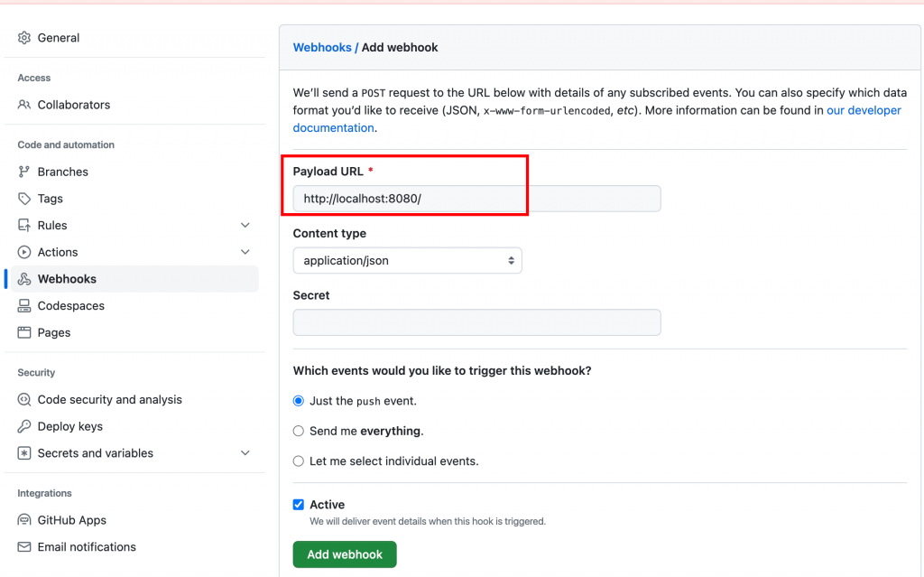
Task: Click the General gear icon
Action: pyautogui.click(x=24, y=38)
